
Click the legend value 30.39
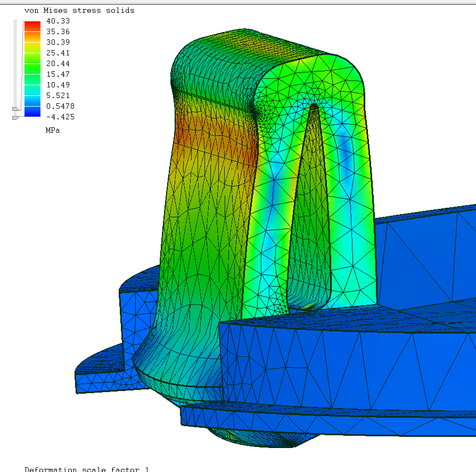pos(58,42)
